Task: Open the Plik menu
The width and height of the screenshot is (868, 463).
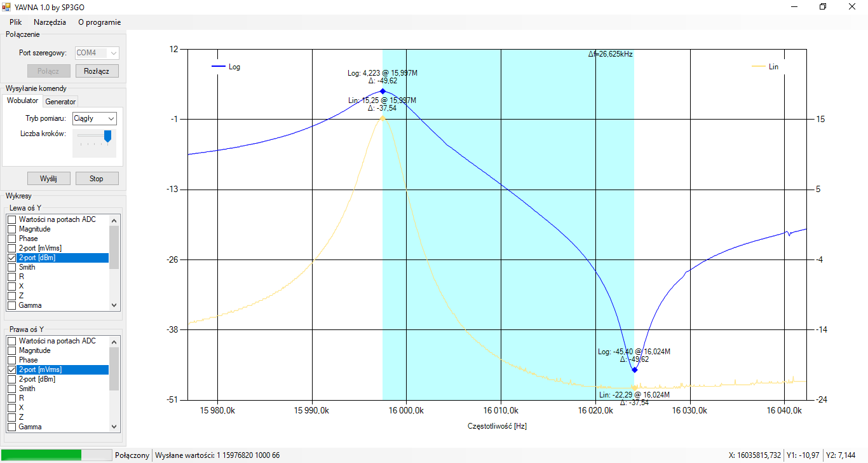Action: [x=16, y=22]
